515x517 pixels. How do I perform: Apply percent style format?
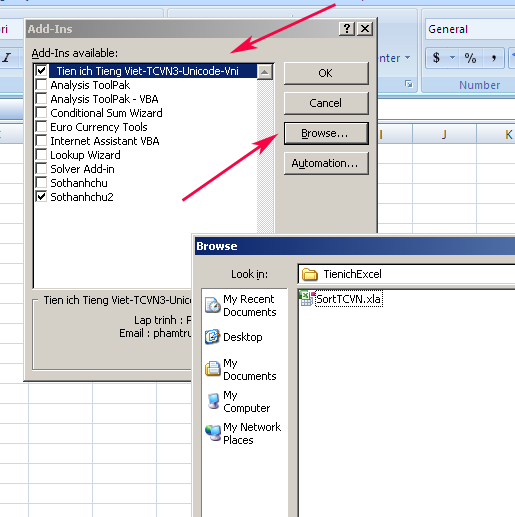pos(470,58)
